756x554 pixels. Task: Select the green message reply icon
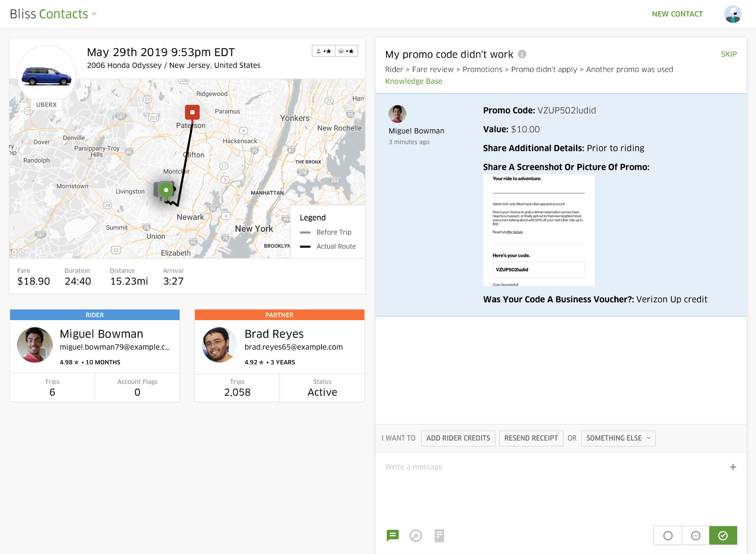(392, 535)
